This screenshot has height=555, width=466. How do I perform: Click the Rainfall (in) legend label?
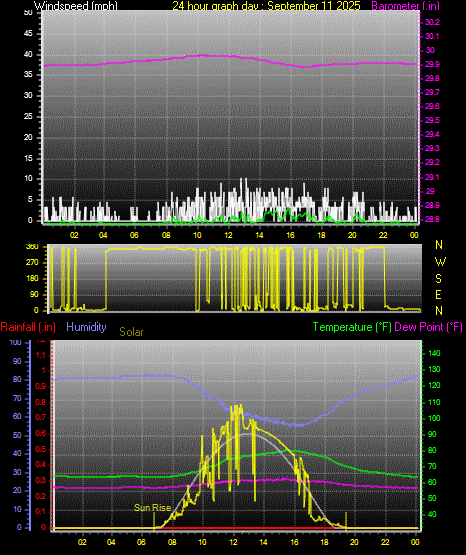pos(28,327)
